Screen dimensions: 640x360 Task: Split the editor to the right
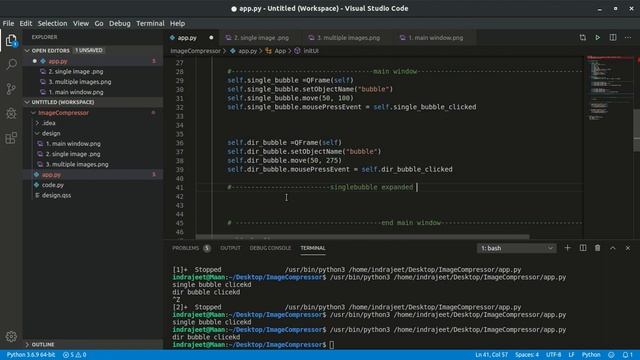tap(613, 38)
